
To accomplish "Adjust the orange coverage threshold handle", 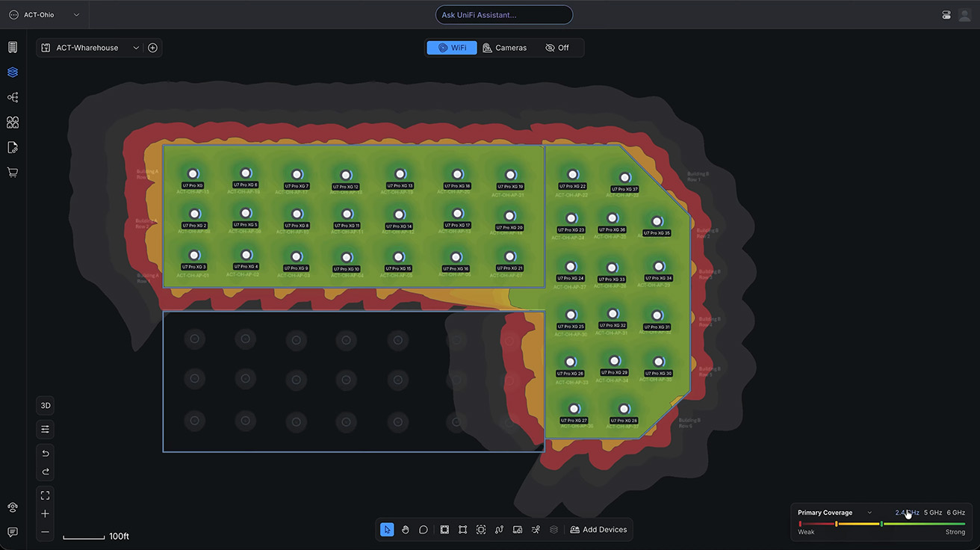I will coord(836,524).
